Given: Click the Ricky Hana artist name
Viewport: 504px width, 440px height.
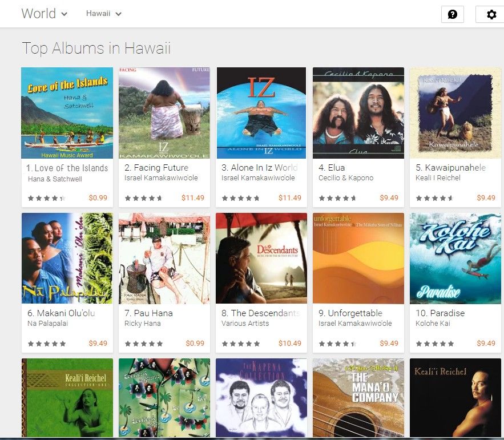Looking at the screenshot, I should coord(143,324).
